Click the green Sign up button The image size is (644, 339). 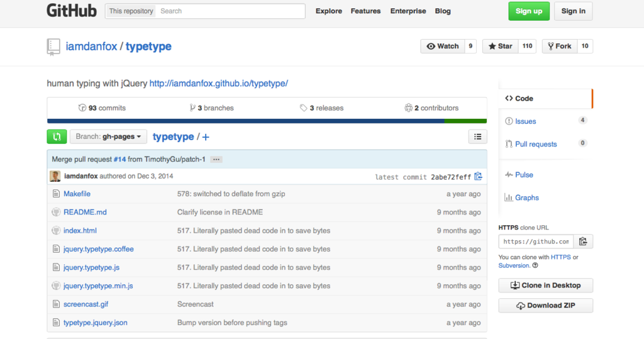[x=529, y=11]
